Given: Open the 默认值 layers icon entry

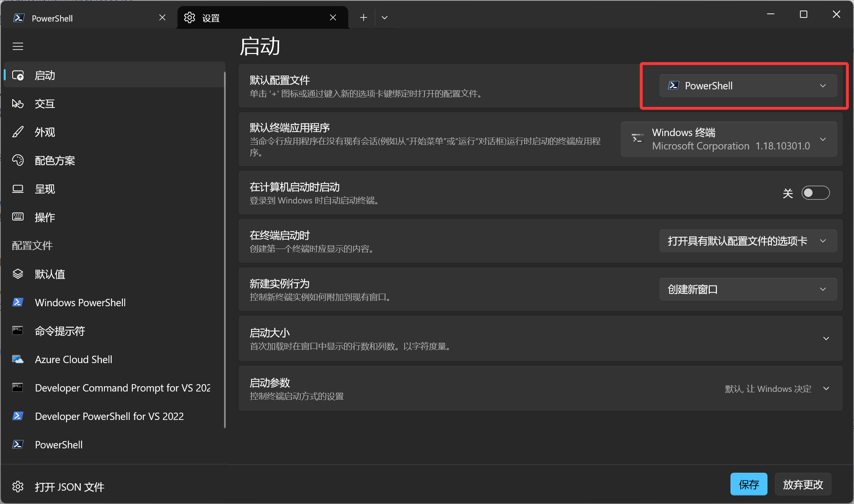Looking at the screenshot, I should tap(18, 274).
